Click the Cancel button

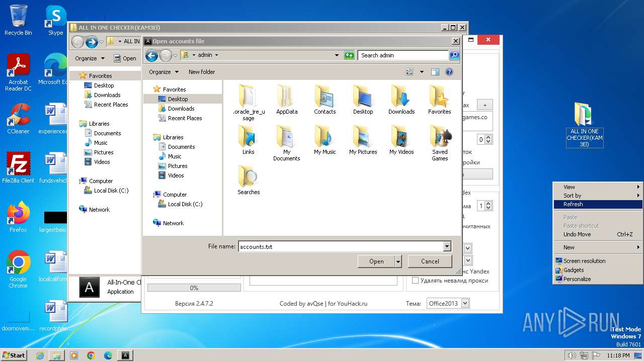pyautogui.click(x=430, y=261)
